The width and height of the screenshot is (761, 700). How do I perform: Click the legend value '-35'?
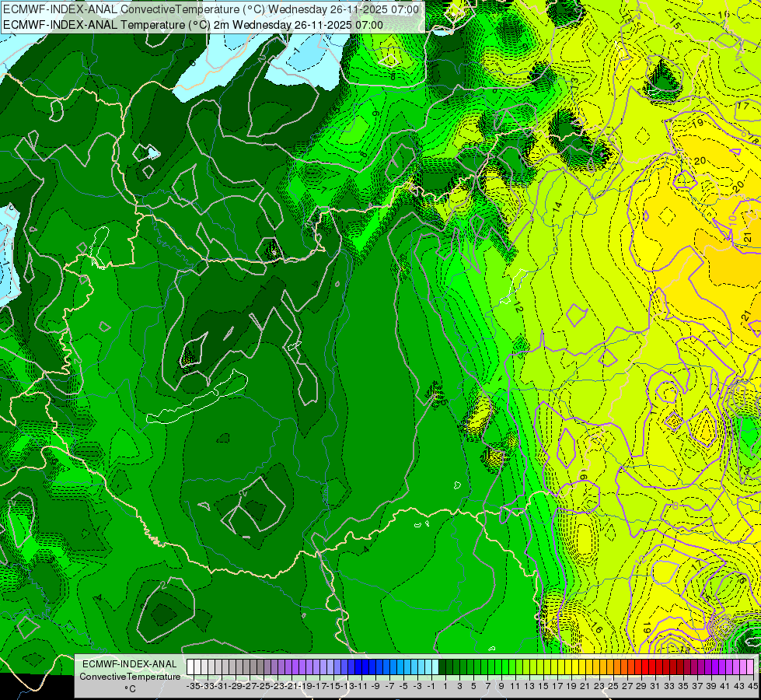pyautogui.click(x=194, y=686)
